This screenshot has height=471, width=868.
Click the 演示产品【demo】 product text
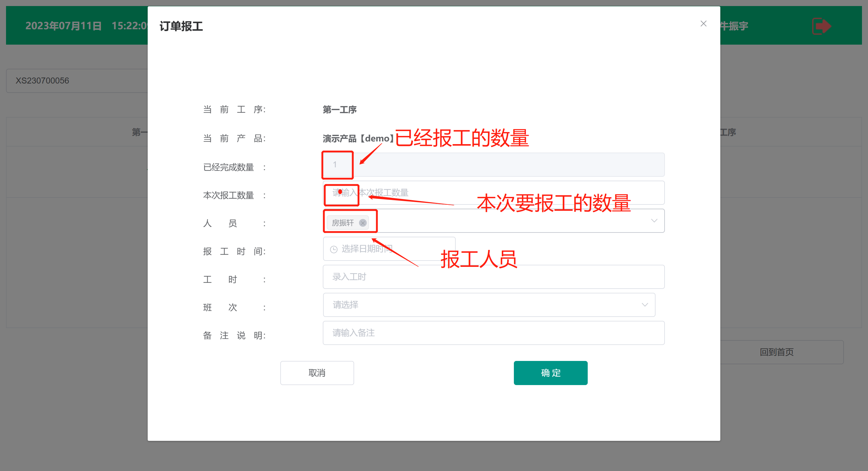click(358, 139)
